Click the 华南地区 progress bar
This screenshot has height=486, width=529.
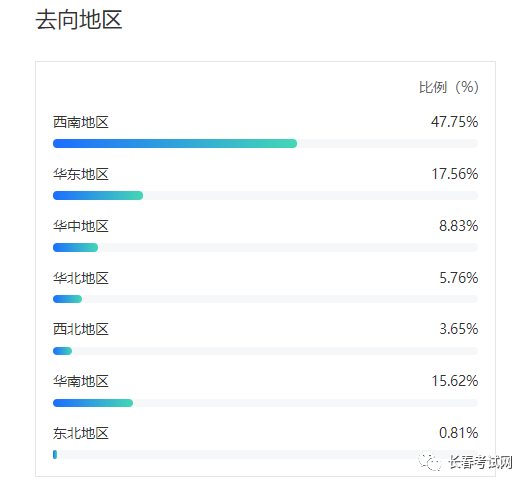[266, 403]
